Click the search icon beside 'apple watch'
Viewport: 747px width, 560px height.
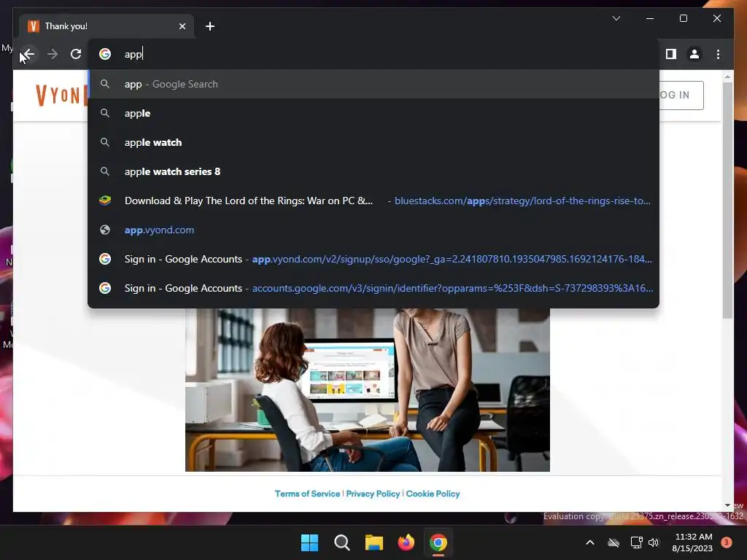pos(105,142)
